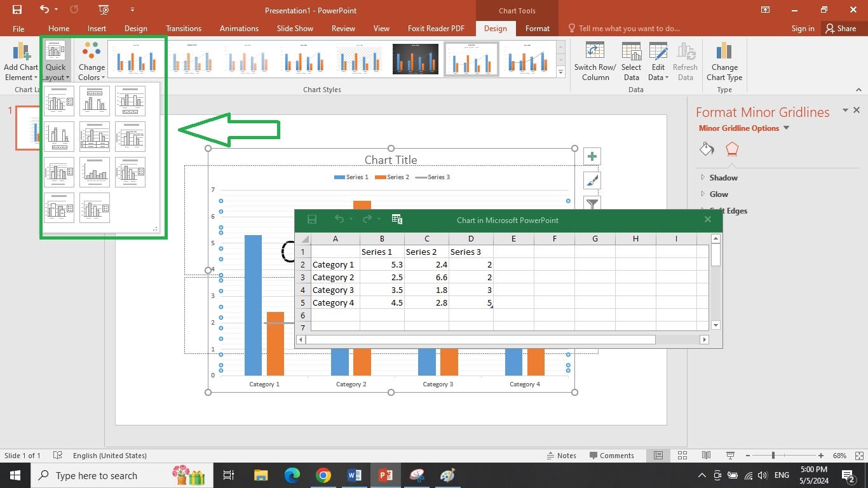Click the Share button

pyautogui.click(x=840, y=29)
